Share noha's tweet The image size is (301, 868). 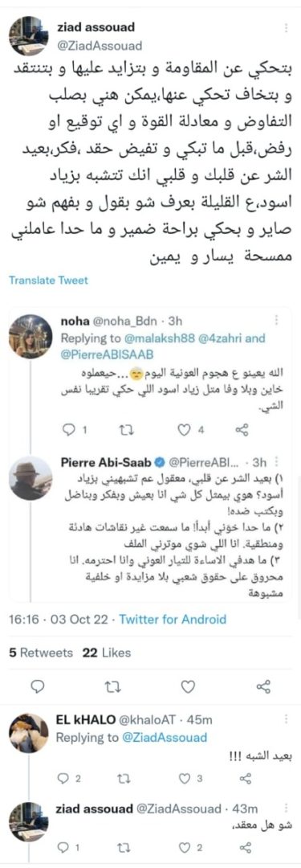[242, 429]
